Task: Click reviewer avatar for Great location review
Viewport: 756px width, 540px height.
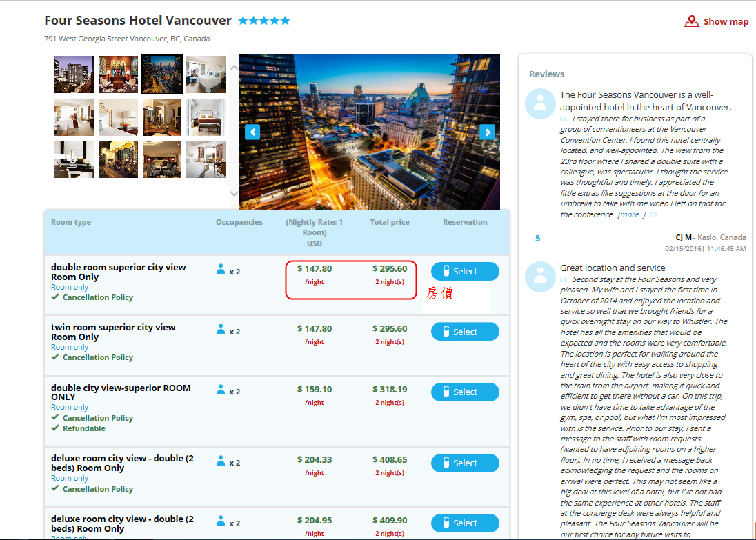Action: pos(540,277)
